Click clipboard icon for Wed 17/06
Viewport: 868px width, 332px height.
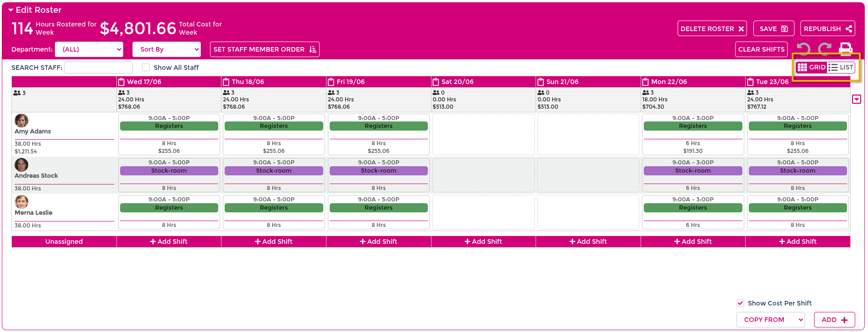tap(121, 82)
